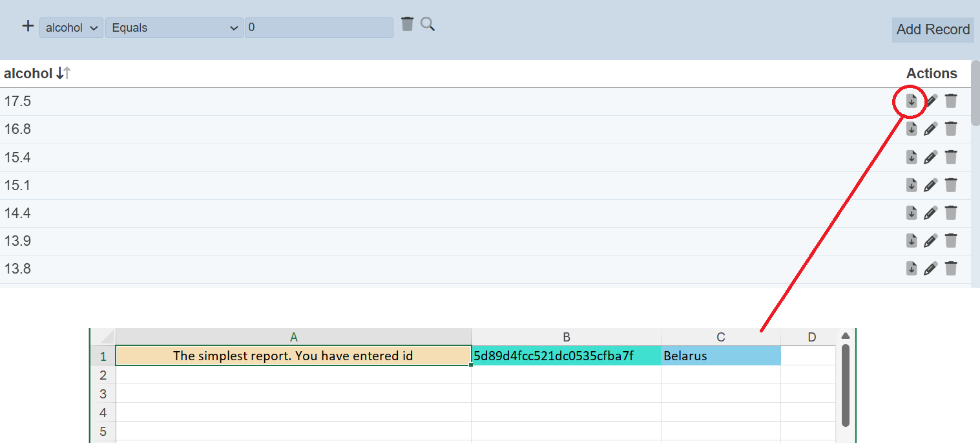Open the alcohol field dropdown
The image size is (980, 443).
[x=71, y=28]
